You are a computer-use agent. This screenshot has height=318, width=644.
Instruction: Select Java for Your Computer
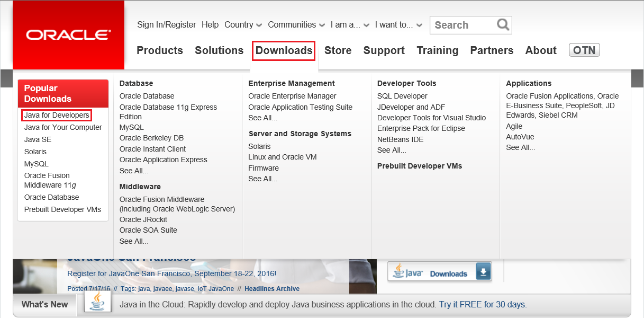click(63, 127)
